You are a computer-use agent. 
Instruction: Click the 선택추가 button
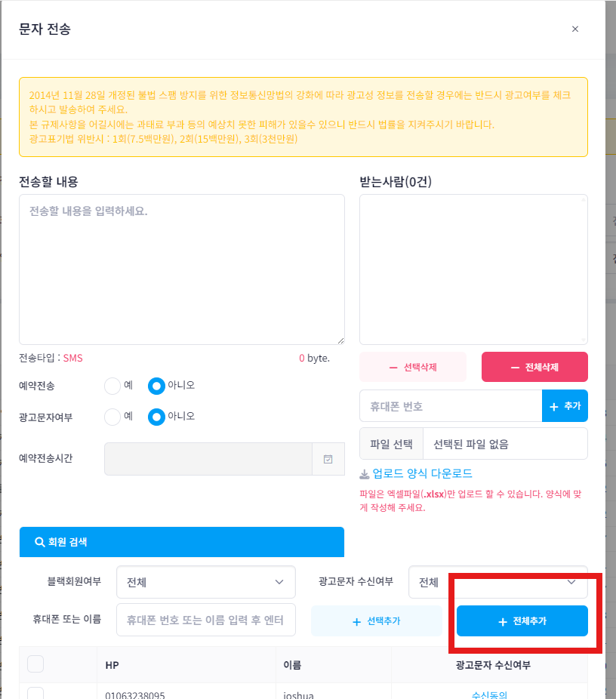click(376, 621)
